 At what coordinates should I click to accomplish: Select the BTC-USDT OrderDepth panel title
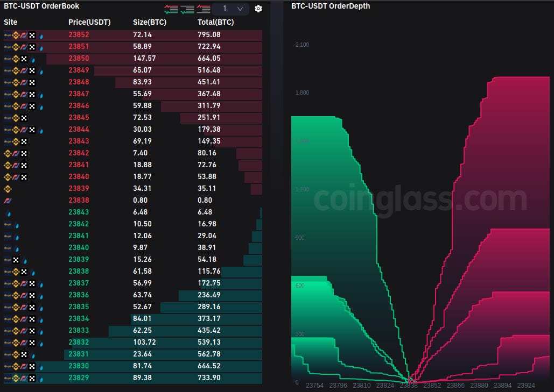point(331,6)
